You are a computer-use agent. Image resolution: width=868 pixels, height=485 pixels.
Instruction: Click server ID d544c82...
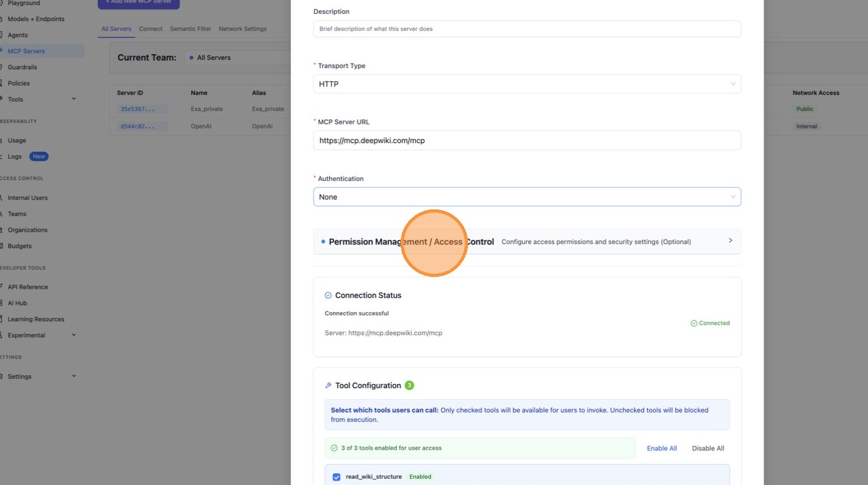point(142,126)
